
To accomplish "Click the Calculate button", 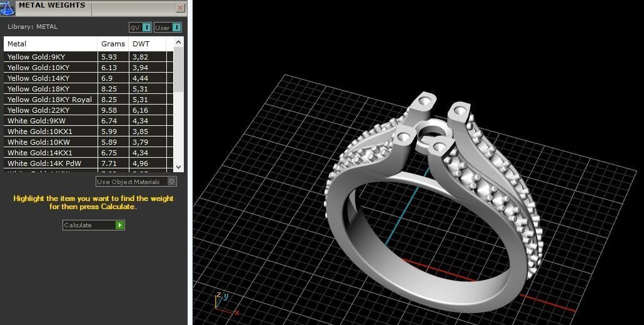I will coord(93,225).
